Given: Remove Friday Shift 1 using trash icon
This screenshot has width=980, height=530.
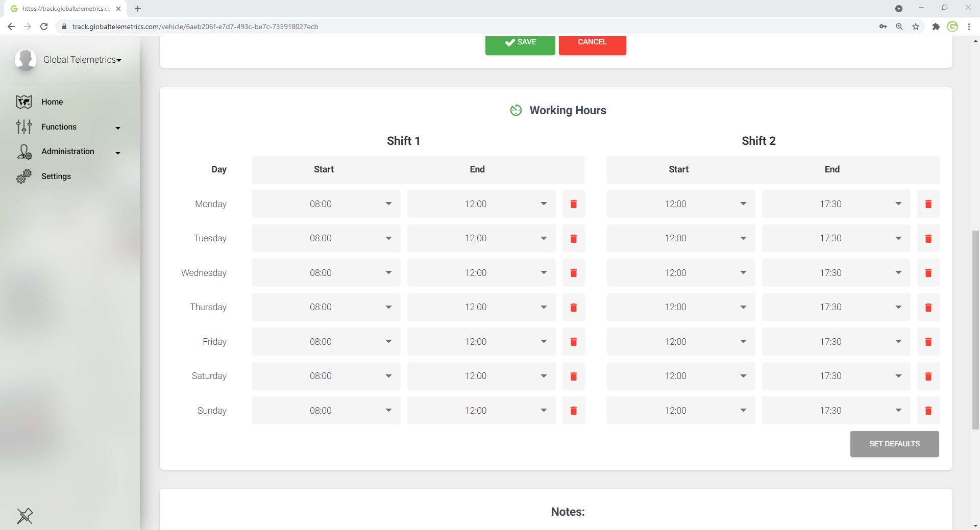Looking at the screenshot, I should click(x=573, y=342).
